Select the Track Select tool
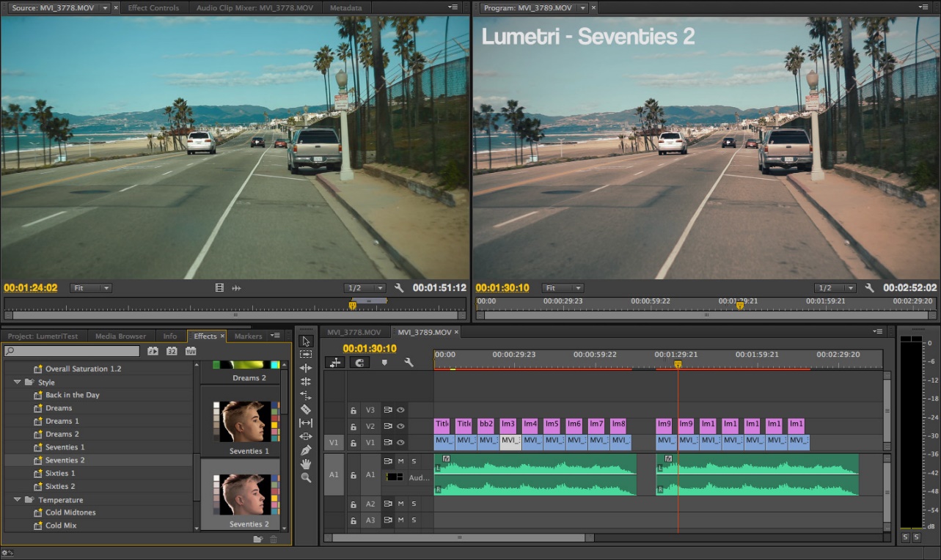Image resolution: width=941 pixels, height=560 pixels. (x=306, y=354)
